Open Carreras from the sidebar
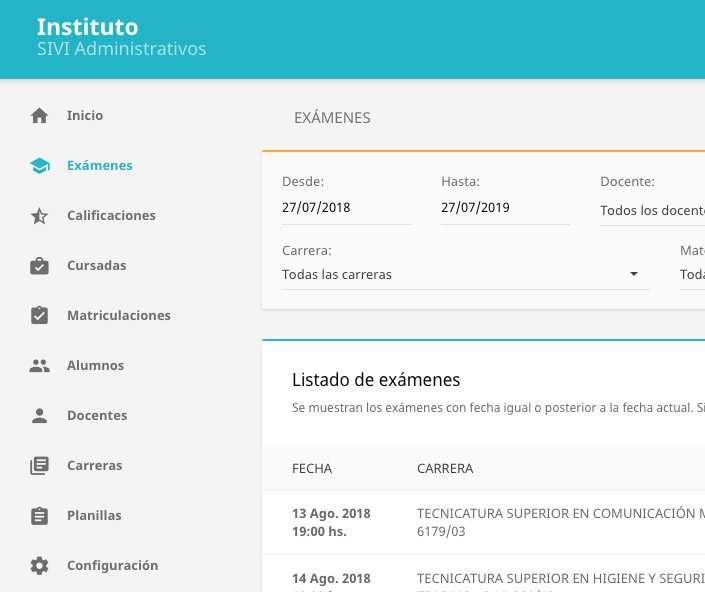Screen dimensions: 705x592 (x=95, y=465)
